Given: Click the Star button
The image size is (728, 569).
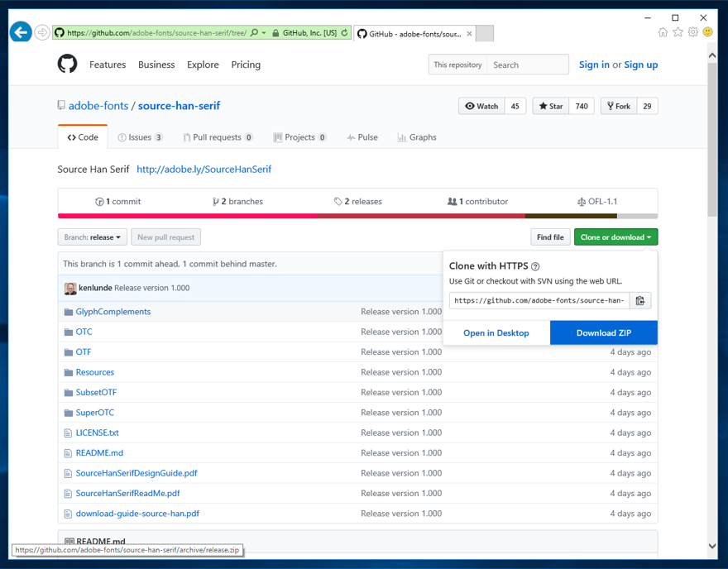Looking at the screenshot, I should 551,107.
